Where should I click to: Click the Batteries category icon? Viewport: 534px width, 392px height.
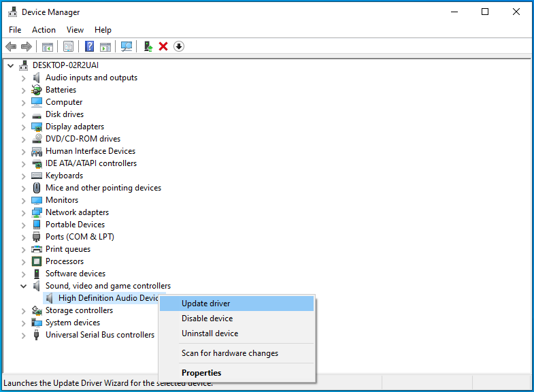pyautogui.click(x=37, y=90)
